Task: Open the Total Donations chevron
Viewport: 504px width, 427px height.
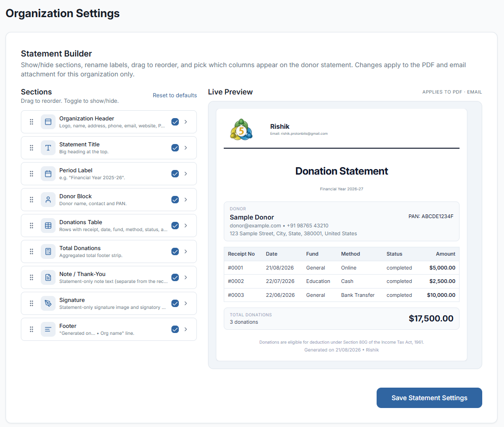Action: click(x=186, y=251)
